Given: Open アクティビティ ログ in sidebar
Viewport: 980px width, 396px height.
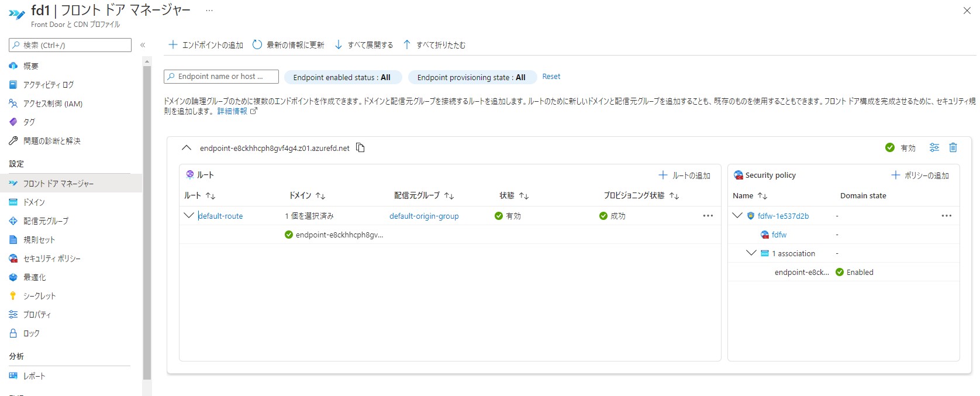Looking at the screenshot, I should click(x=49, y=85).
